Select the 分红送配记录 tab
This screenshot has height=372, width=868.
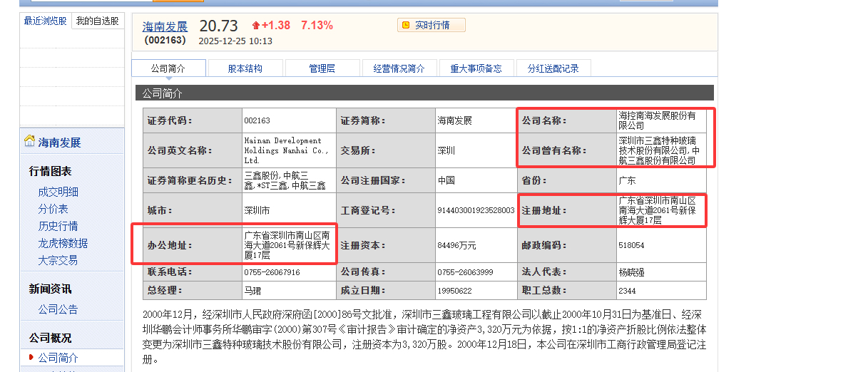553,68
